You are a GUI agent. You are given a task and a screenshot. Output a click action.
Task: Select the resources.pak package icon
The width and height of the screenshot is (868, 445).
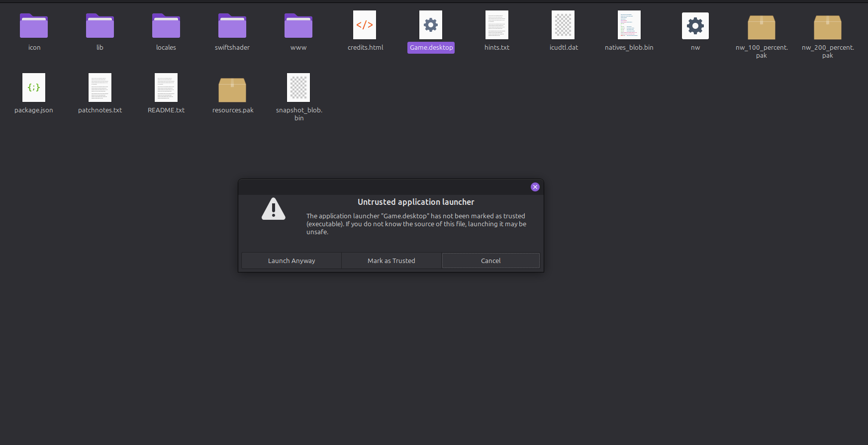click(x=232, y=90)
